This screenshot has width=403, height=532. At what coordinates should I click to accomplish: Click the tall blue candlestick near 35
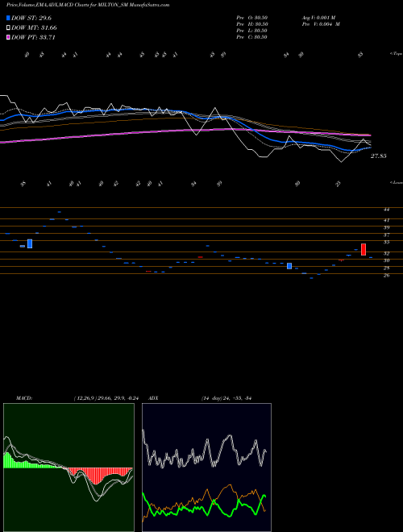(30, 243)
